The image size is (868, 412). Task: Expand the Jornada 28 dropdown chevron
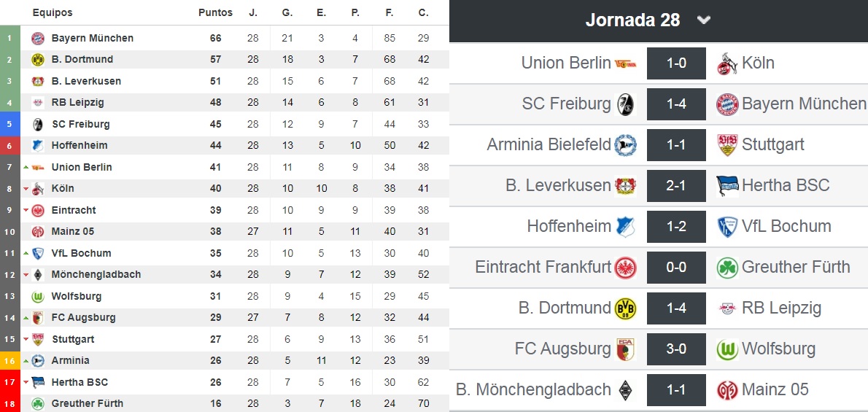tap(703, 20)
